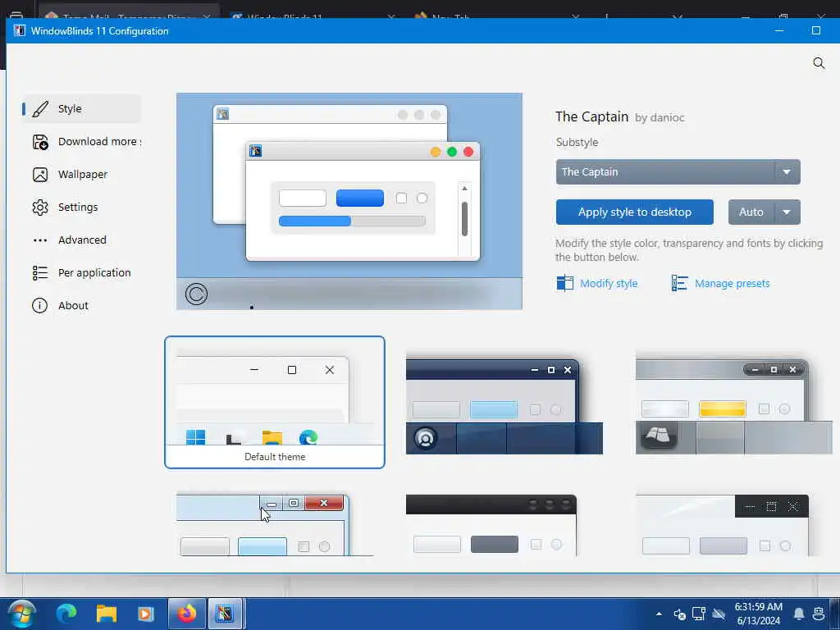Click the danioc author name
Viewport: 840px width, 630px height.
pyautogui.click(x=666, y=118)
